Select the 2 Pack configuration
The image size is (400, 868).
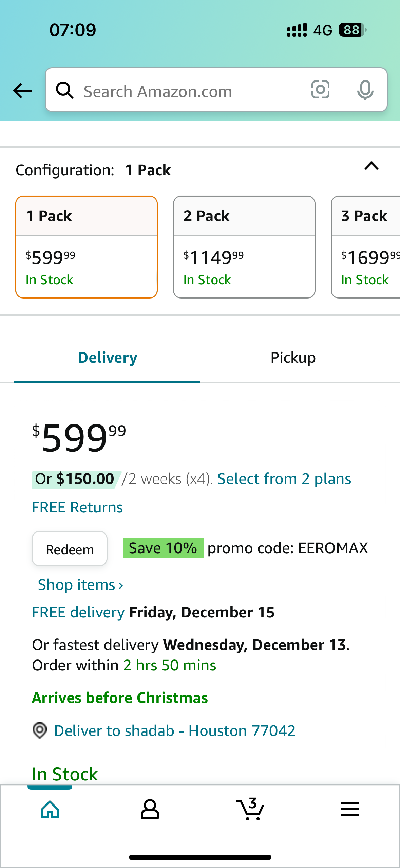click(x=244, y=247)
